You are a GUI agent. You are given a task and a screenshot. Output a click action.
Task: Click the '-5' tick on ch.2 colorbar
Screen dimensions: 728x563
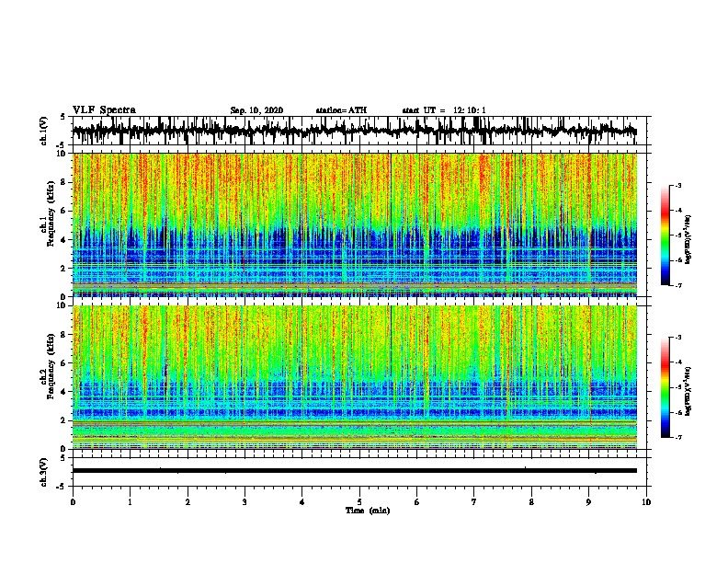pos(677,387)
